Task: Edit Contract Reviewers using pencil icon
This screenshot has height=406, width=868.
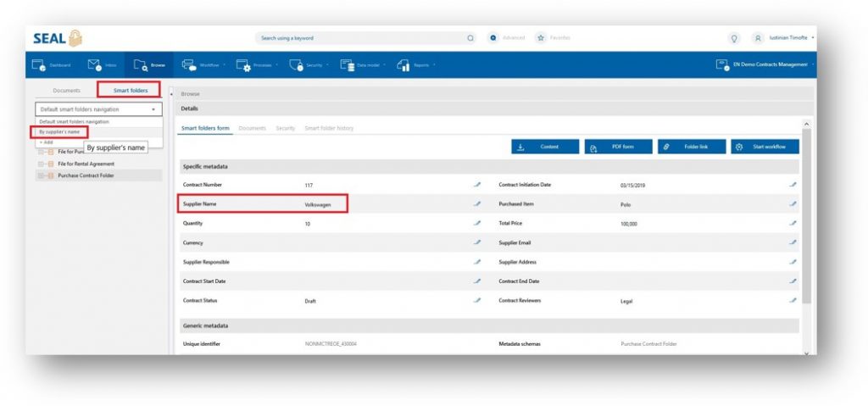Action: click(x=793, y=300)
